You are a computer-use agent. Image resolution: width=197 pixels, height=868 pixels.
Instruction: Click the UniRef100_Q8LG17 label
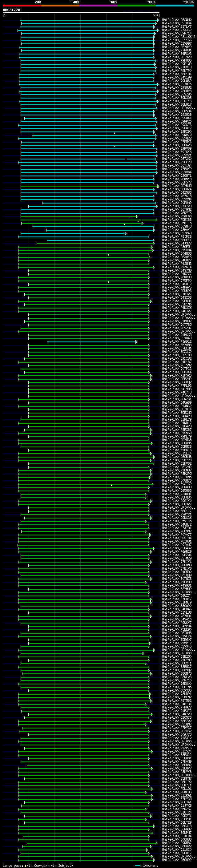pyautogui.click(x=177, y=104)
